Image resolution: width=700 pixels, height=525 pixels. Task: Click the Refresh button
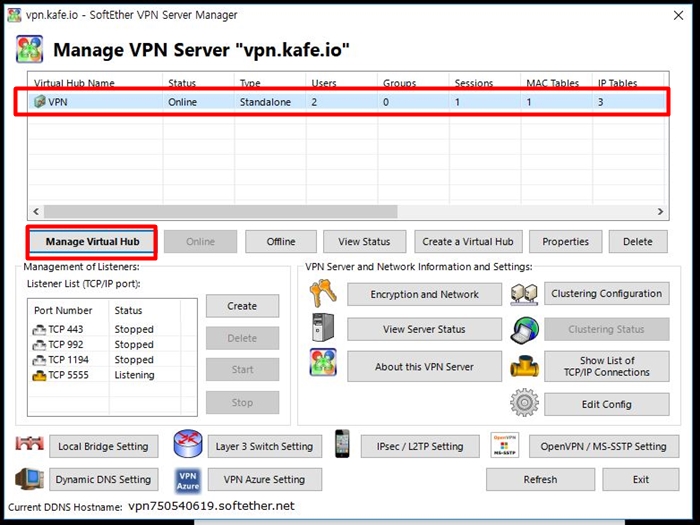point(541,479)
